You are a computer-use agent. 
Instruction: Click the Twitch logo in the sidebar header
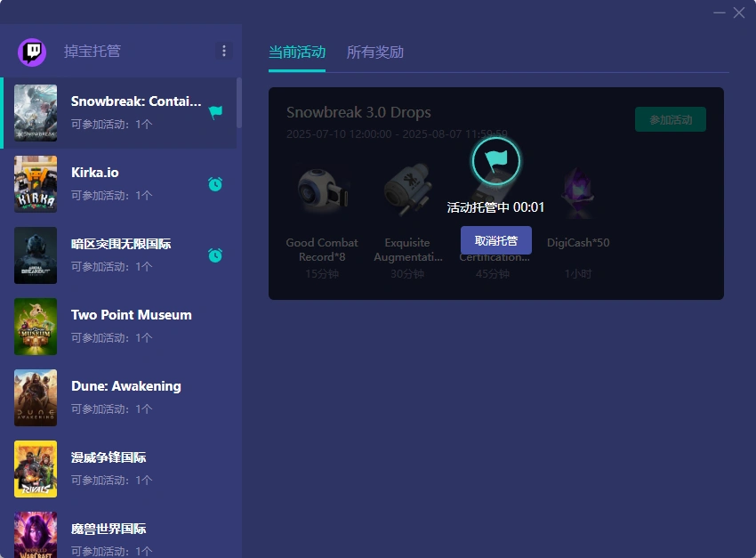[x=33, y=51]
